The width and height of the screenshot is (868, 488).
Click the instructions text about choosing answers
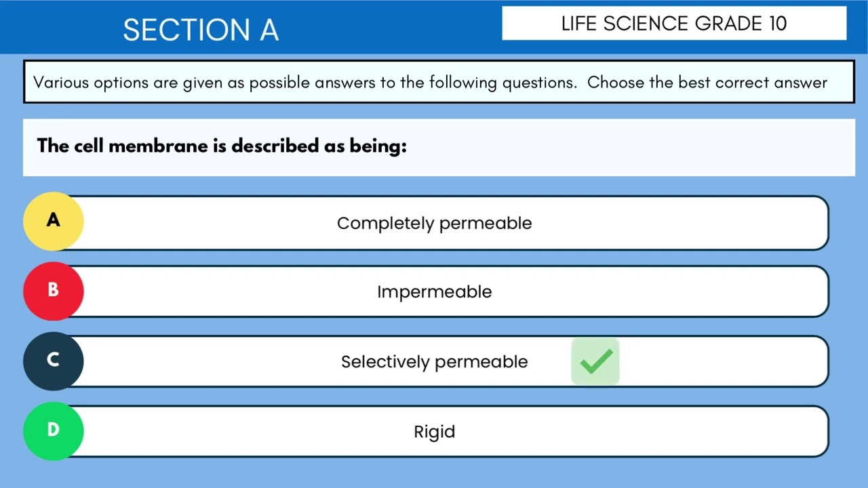click(x=431, y=83)
